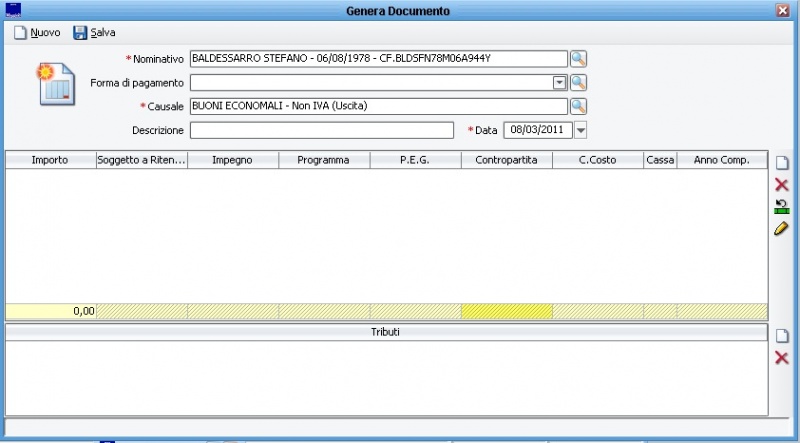Select the yellow Contropartita total cell

coord(506,311)
